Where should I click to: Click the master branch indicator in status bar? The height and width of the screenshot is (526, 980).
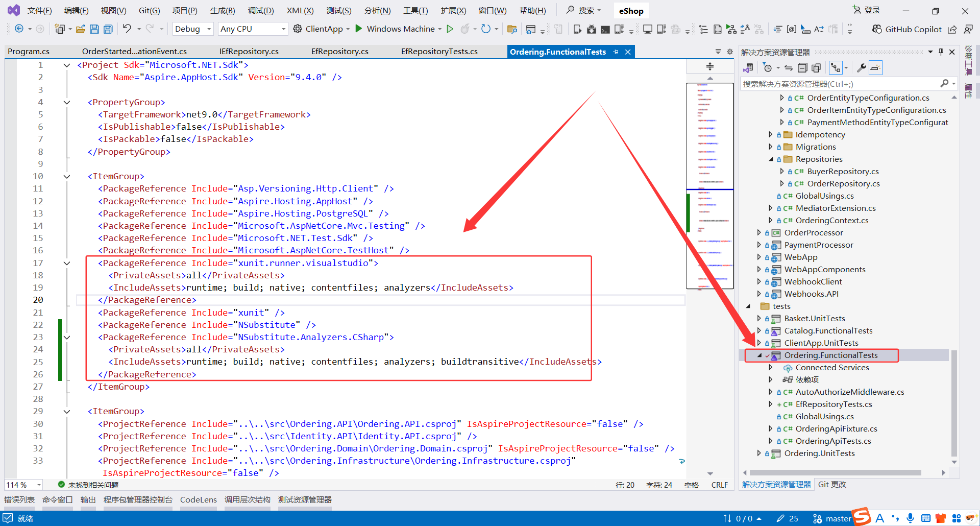pos(832,518)
